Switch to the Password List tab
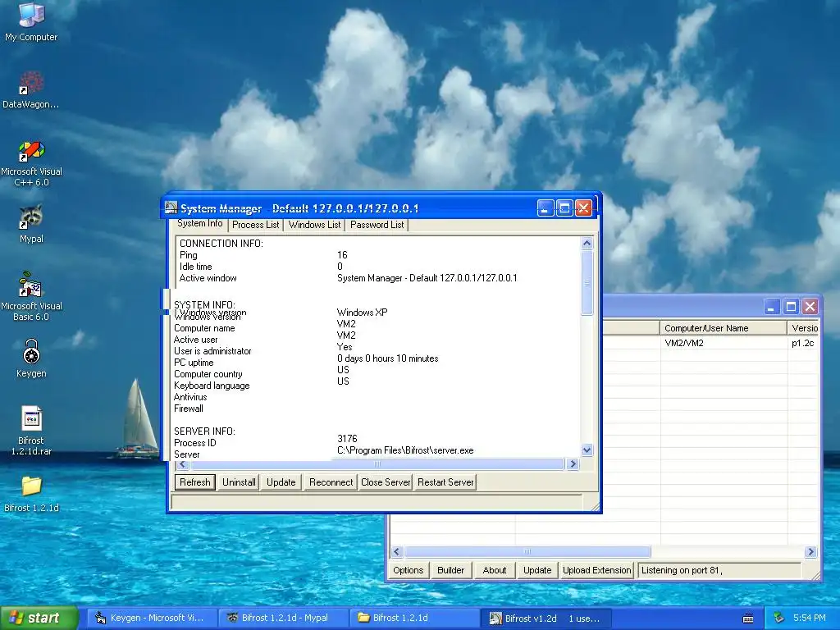This screenshot has height=630, width=840. point(377,225)
